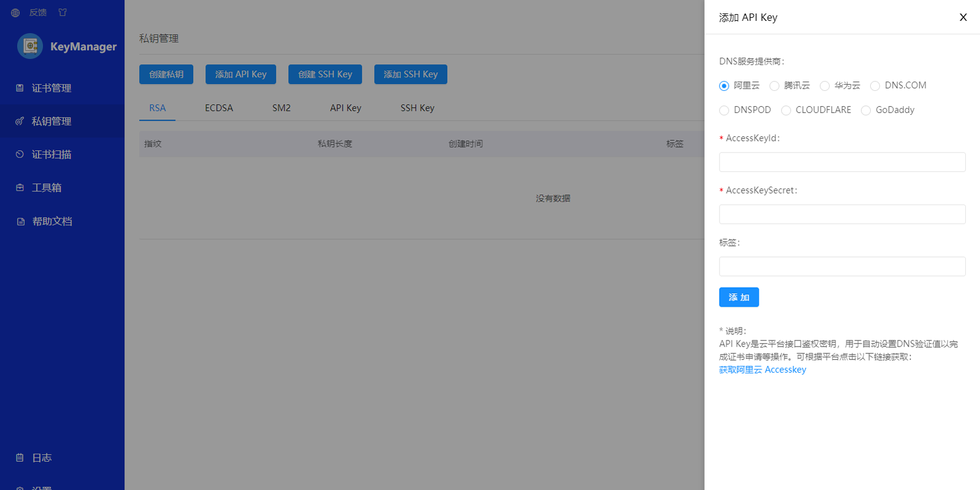Click the 证书扫描 scan icon
This screenshot has width=980, height=490.
coord(20,155)
